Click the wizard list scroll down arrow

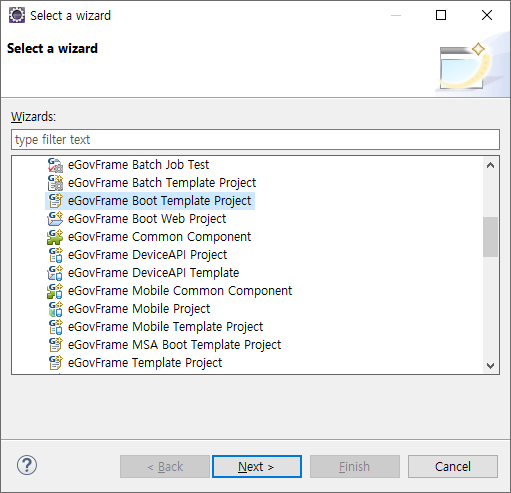click(490, 366)
